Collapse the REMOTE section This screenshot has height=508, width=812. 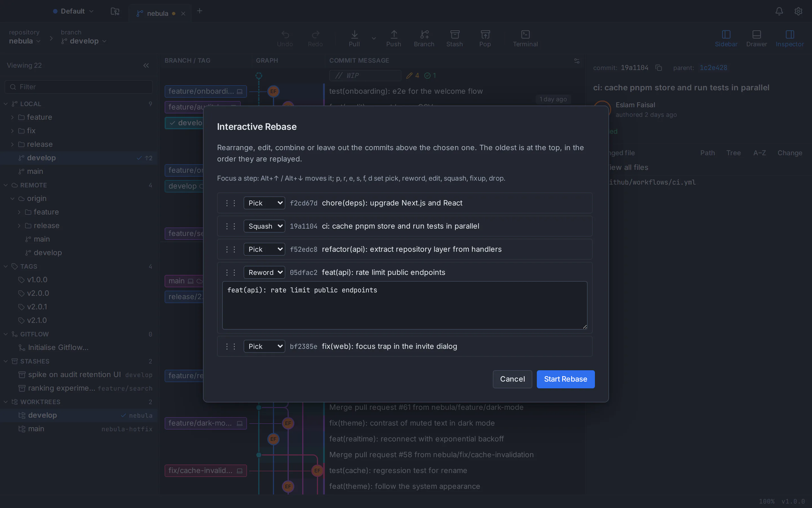6,185
